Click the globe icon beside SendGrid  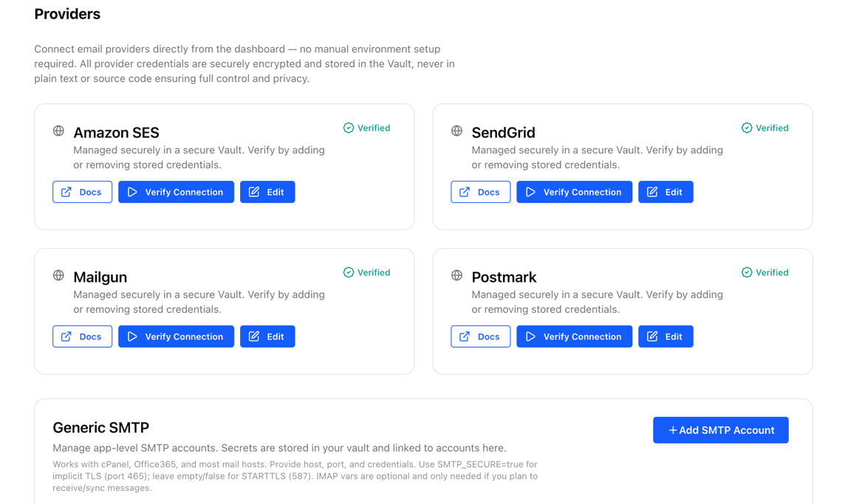pos(456,131)
